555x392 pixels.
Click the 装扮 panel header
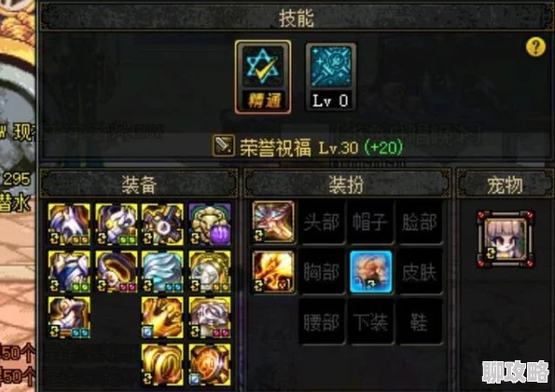347,184
